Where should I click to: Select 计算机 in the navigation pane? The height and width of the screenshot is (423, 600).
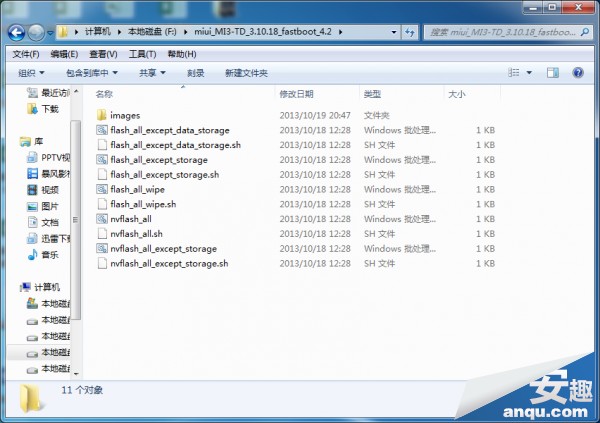[40, 287]
